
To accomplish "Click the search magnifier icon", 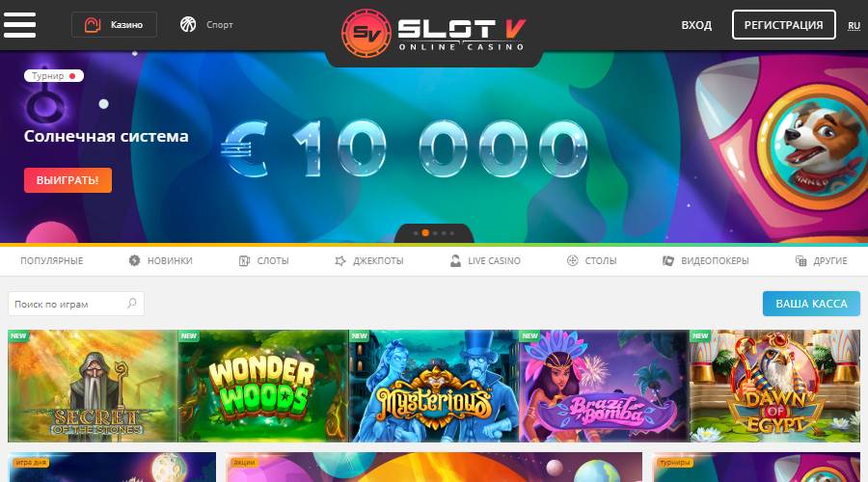I will 132,304.
